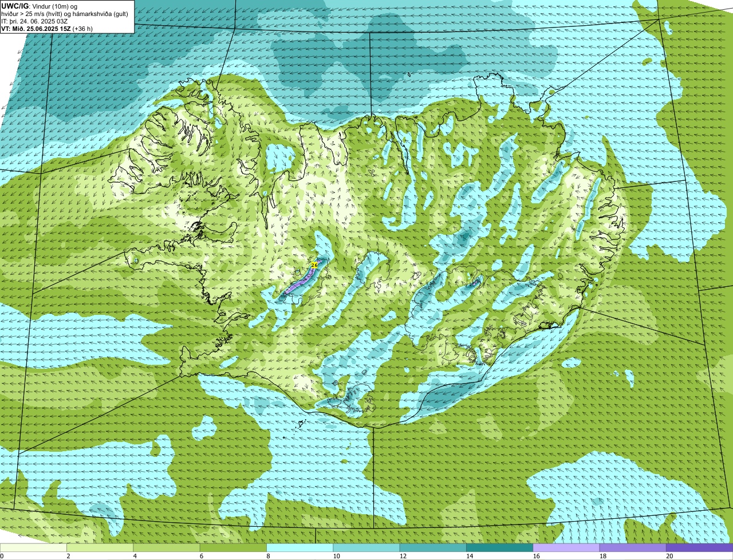Image resolution: width=733 pixels, height=560 pixels.
Task: Pick the 10–12 m/s cyan legend swatch
Action: coord(366,547)
